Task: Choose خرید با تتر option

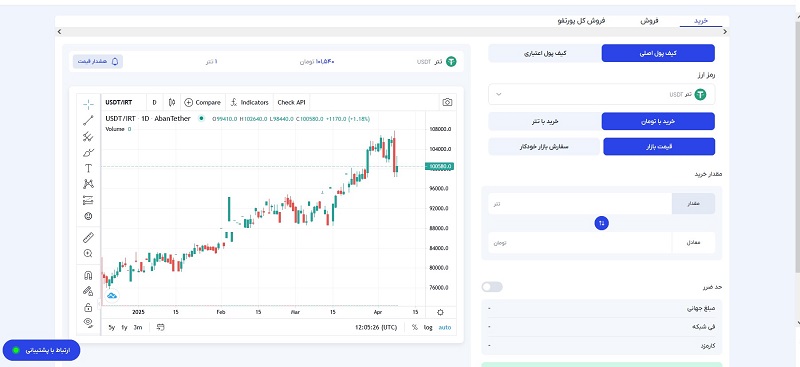Action: pos(545,121)
